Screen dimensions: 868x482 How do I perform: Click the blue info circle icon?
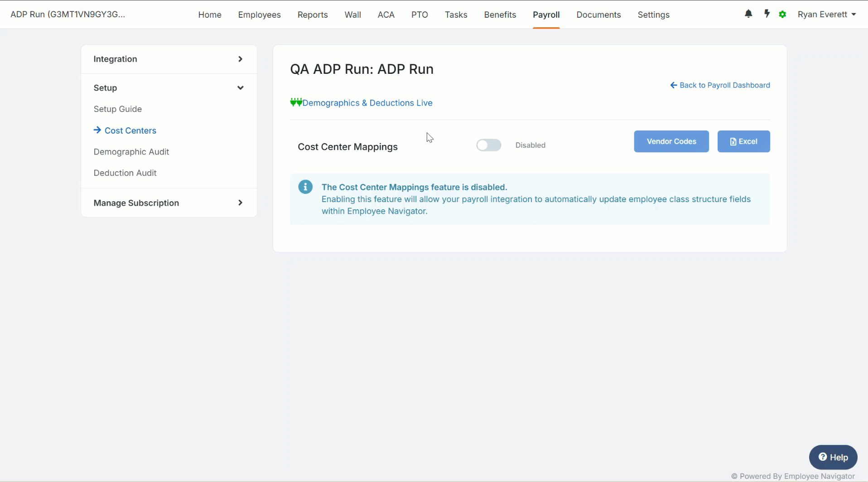pos(305,187)
